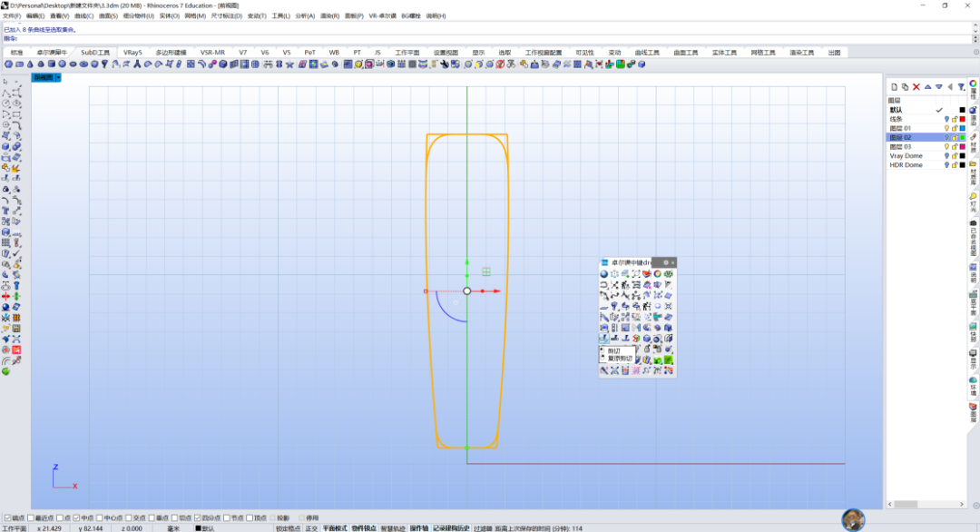The width and height of the screenshot is (980, 532).
Task: Toggle 正交 (Ortho) button in status bar
Action: (x=311, y=528)
